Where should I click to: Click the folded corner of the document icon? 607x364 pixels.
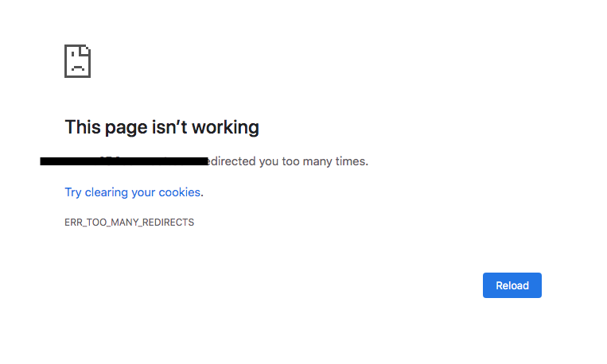point(86,50)
